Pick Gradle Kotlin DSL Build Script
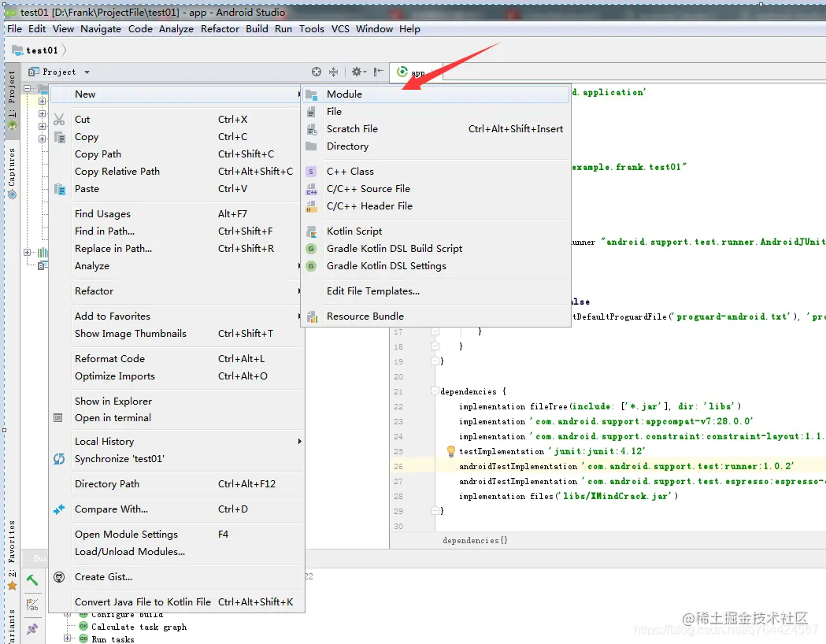 pos(435,249)
